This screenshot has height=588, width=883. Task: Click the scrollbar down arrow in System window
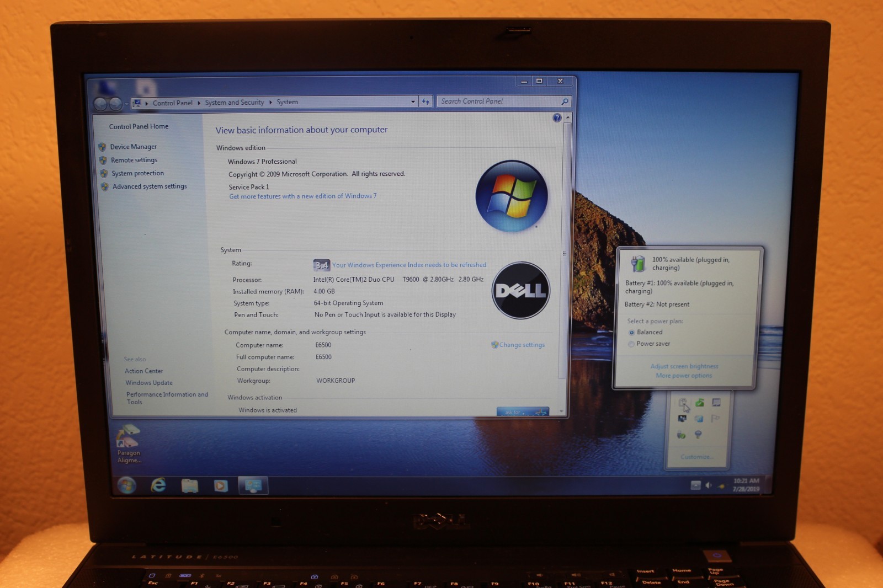(x=561, y=411)
